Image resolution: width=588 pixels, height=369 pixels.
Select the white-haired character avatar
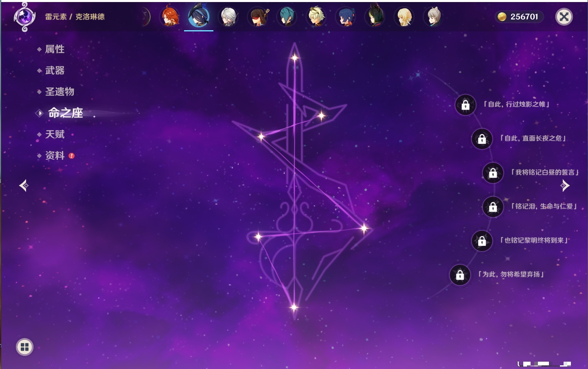pos(228,16)
